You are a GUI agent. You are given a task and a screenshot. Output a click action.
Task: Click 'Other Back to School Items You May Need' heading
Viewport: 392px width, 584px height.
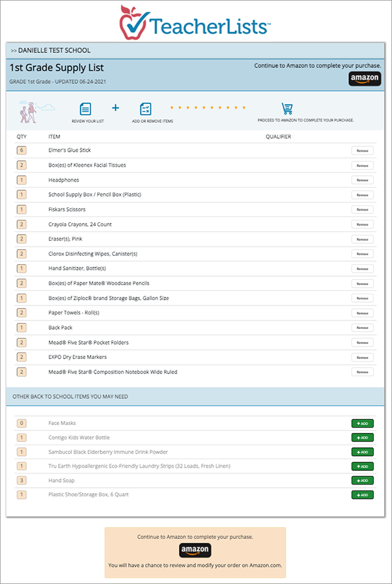71,397
